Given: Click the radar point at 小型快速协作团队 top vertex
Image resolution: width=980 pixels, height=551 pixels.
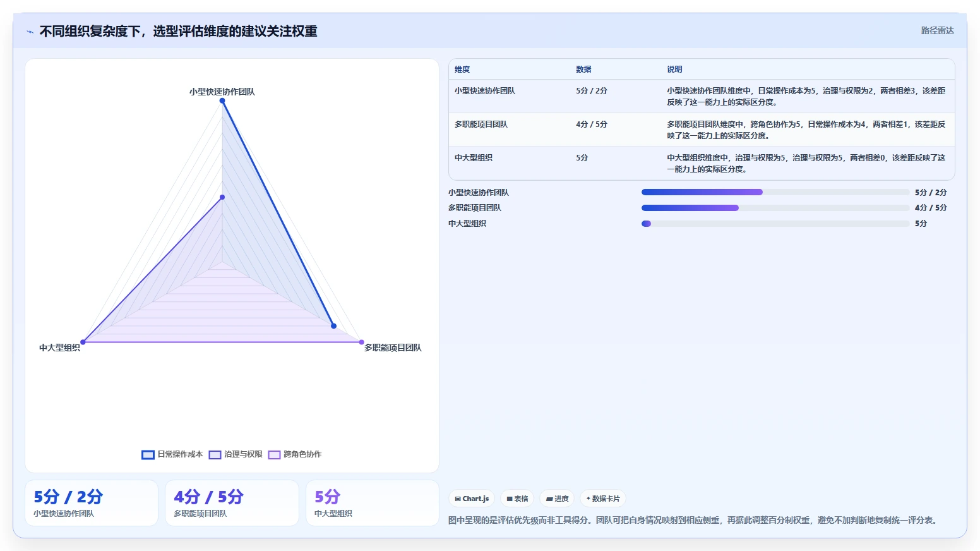Looking at the screenshot, I should click(222, 100).
